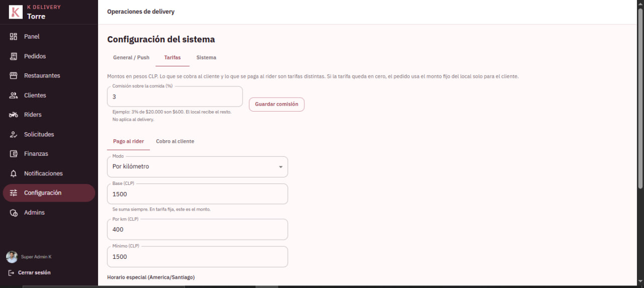Screen dimensions: 644x288
Task: Click the K Delivery logo icon
Action: (16, 12)
